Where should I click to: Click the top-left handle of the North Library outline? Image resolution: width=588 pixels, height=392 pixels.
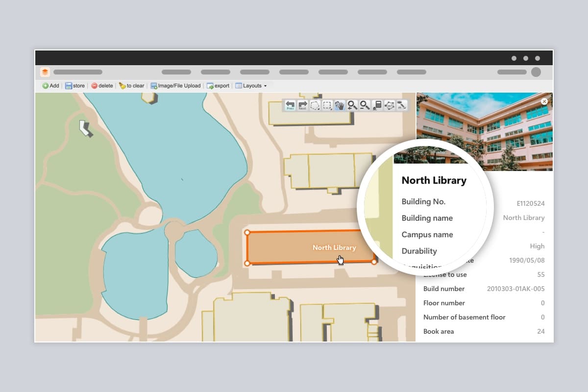pos(247,232)
